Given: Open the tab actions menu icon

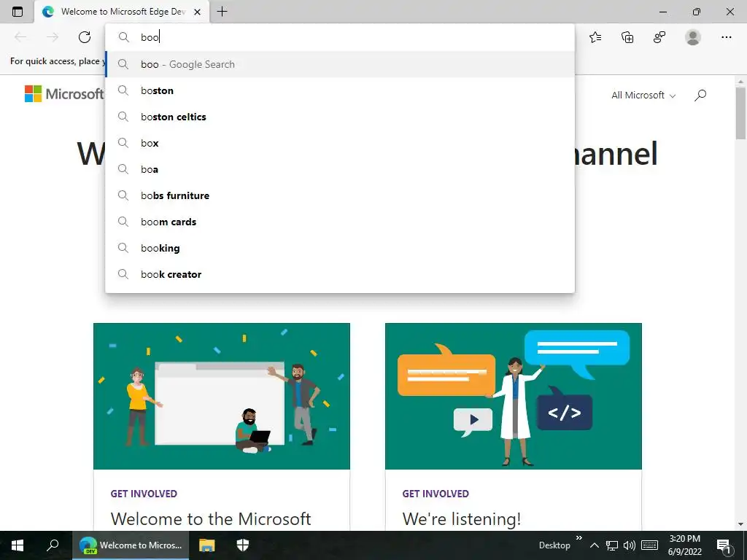Looking at the screenshot, I should [x=18, y=12].
